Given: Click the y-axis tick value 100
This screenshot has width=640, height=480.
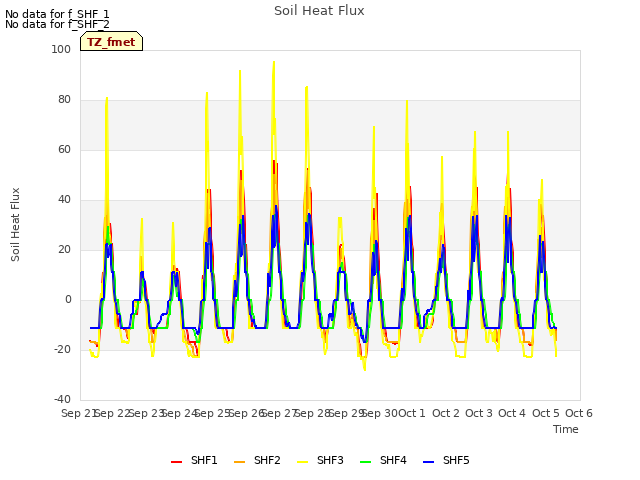Looking at the screenshot, I should 61,49.
